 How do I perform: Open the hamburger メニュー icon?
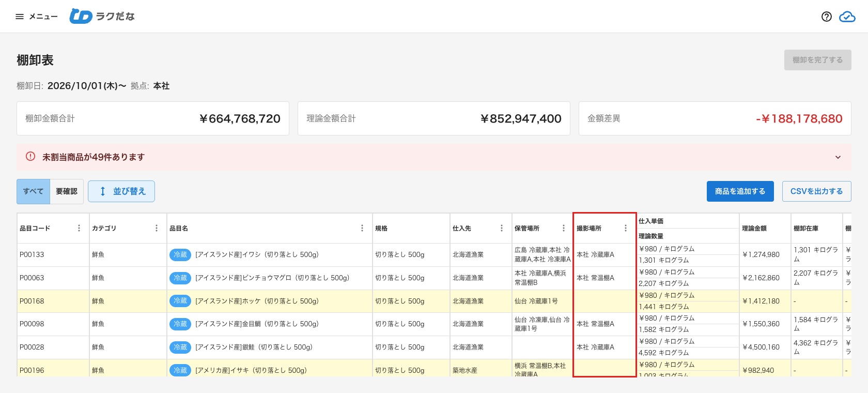[20, 17]
